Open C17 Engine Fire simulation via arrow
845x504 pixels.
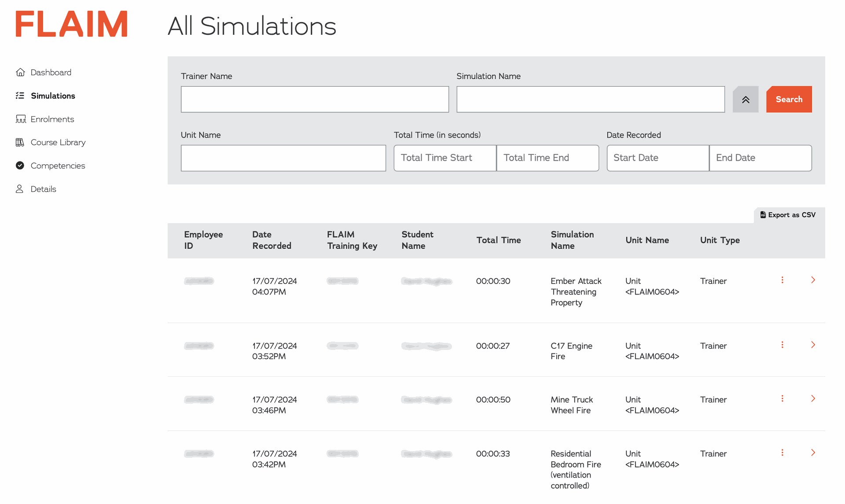[x=813, y=345]
